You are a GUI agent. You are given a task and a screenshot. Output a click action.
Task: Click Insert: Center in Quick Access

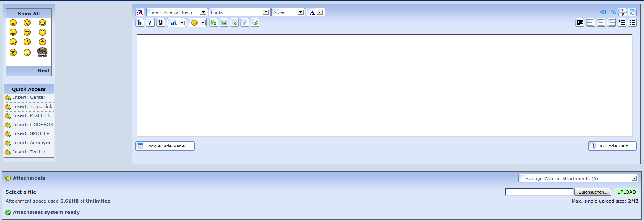coord(29,98)
